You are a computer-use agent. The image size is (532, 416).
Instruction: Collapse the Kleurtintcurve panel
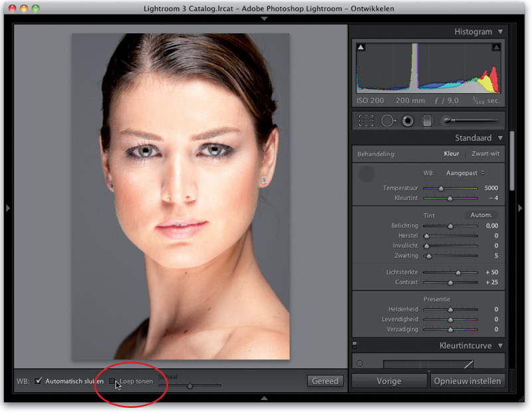tap(501, 346)
